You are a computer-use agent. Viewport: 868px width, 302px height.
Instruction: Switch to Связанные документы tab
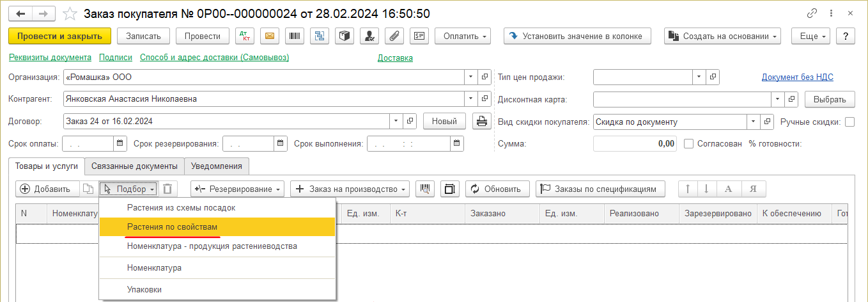[x=134, y=166]
